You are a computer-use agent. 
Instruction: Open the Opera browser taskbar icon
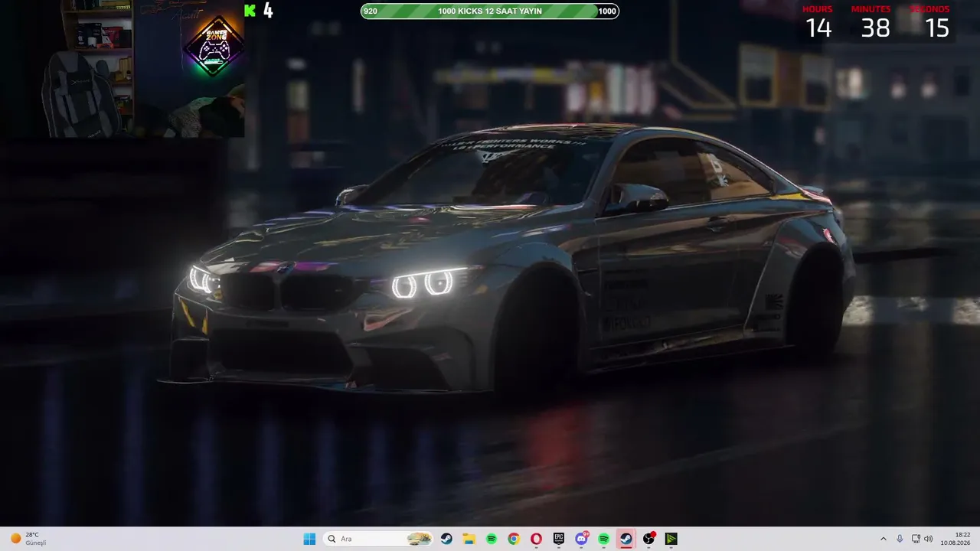coord(536,539)
